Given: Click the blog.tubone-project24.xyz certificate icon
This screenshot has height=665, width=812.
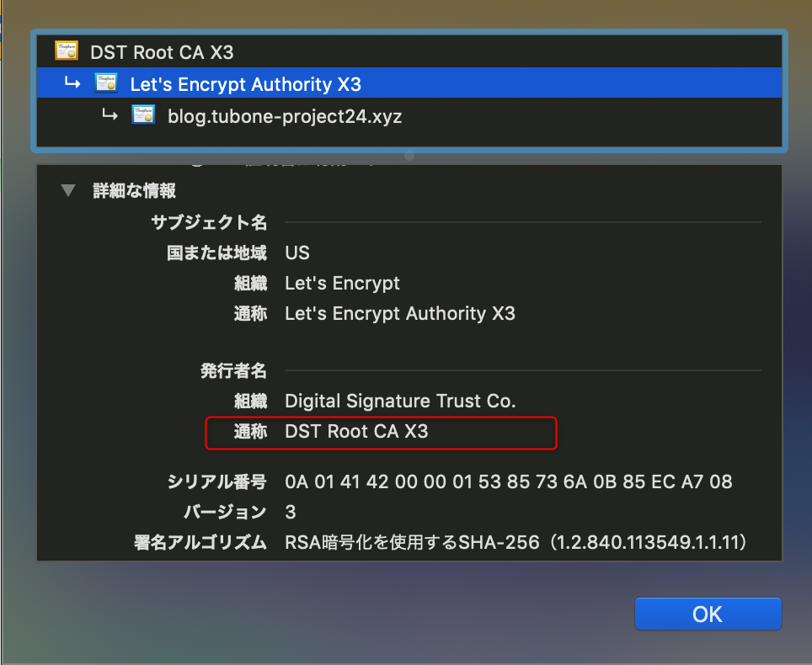Looking at the screenshot, I should click(142, 115).
